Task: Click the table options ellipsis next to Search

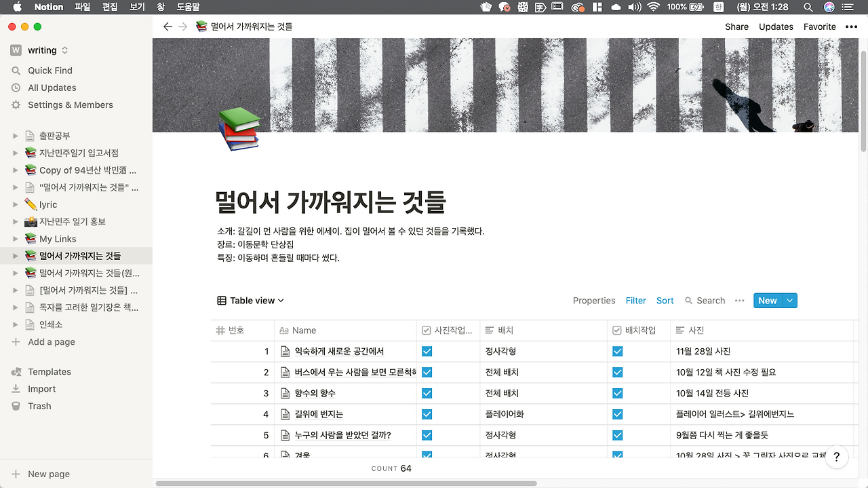Action: point(739,301)
